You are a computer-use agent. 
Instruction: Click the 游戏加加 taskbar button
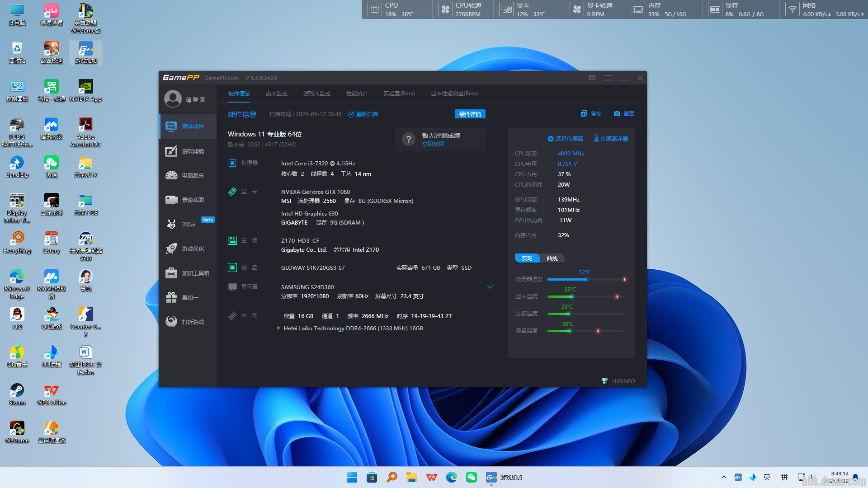(504, 477)
